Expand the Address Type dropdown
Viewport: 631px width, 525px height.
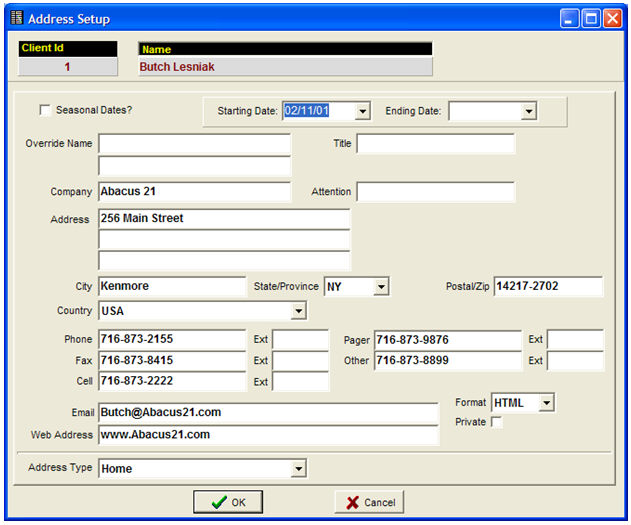pos(298,469)
